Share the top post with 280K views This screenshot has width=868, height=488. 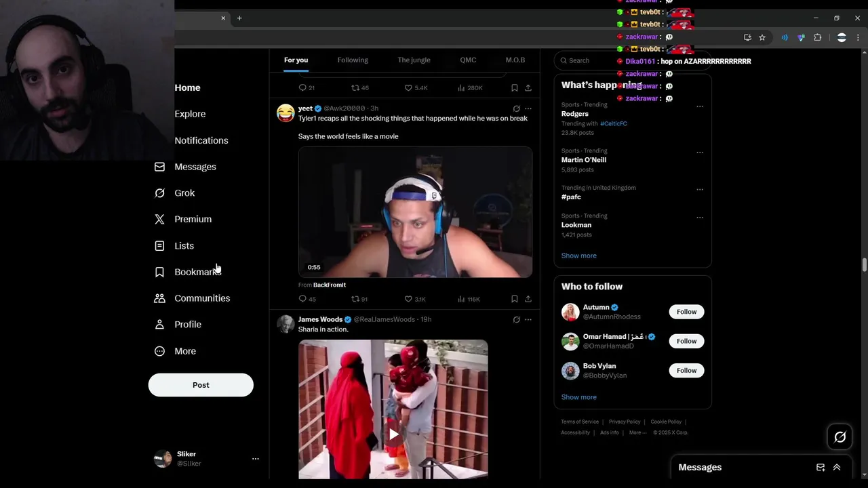528,88
